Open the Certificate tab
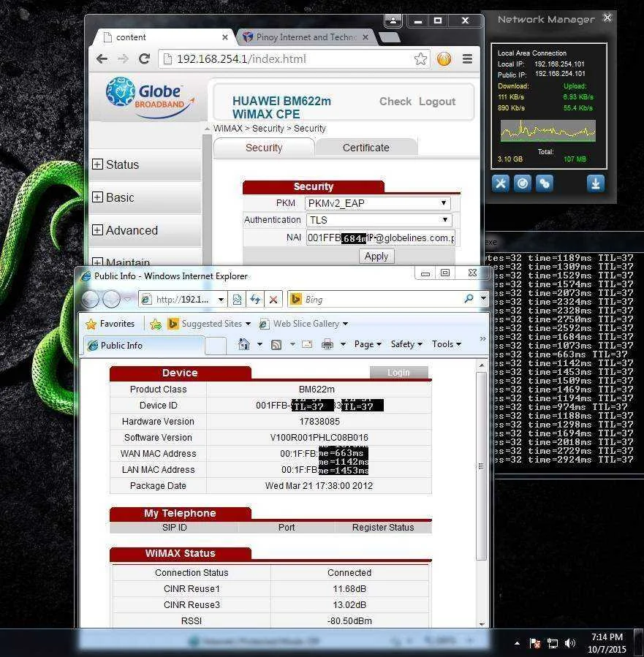 click(x=365, y=148)
